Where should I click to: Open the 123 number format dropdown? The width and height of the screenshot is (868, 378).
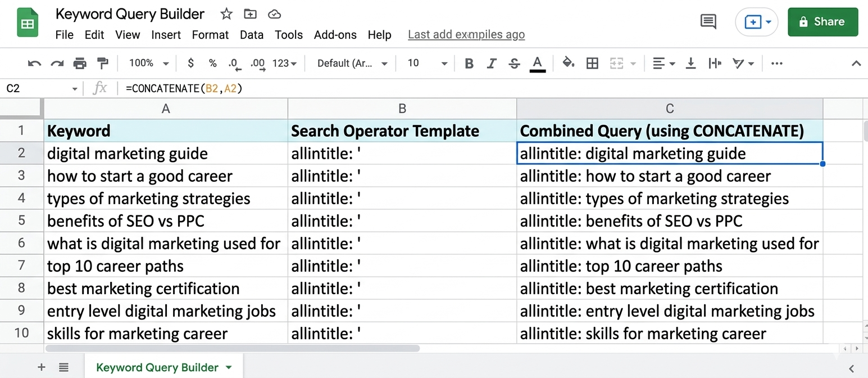[x=283, y=63]
